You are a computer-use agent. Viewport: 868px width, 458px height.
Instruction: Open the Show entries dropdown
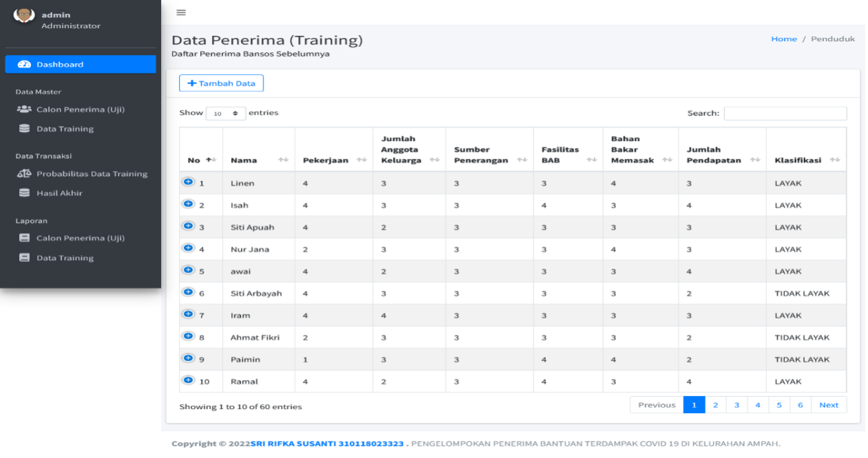[x=226, y=113]
